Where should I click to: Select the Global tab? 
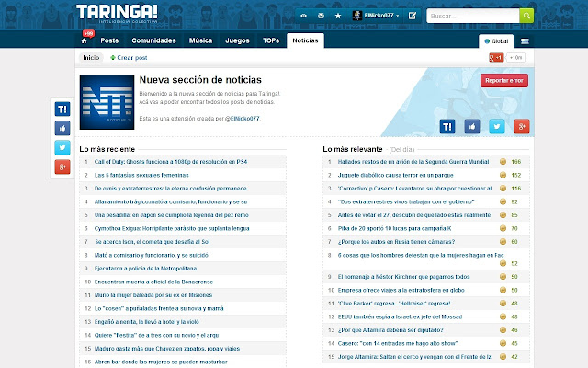[x=496, y=41]
